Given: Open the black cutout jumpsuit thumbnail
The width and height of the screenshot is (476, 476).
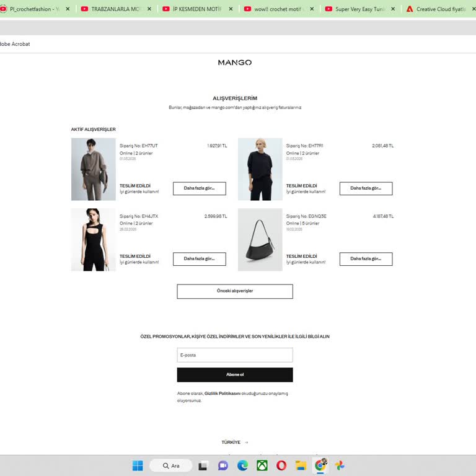Looking at the screenshot, I should 93,239.
